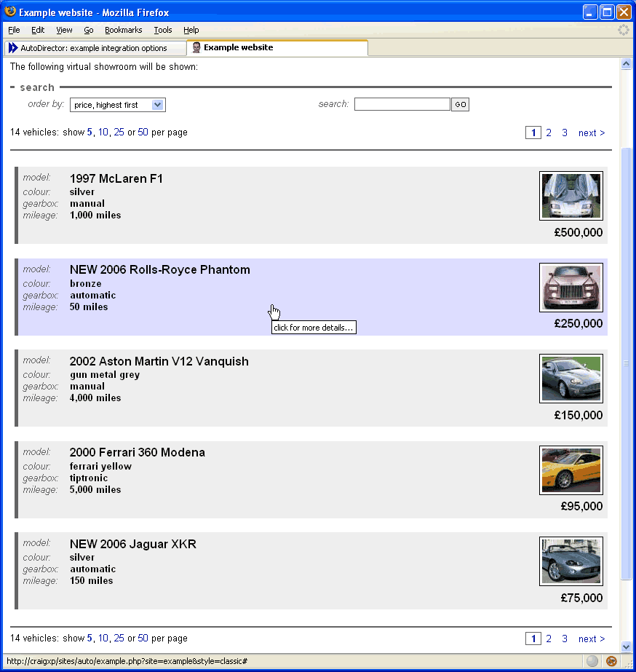The width and height of the screenshot is (636, 672).
Task: Show 50 vehicles per page using bottom link
Action: pos(143,638)
